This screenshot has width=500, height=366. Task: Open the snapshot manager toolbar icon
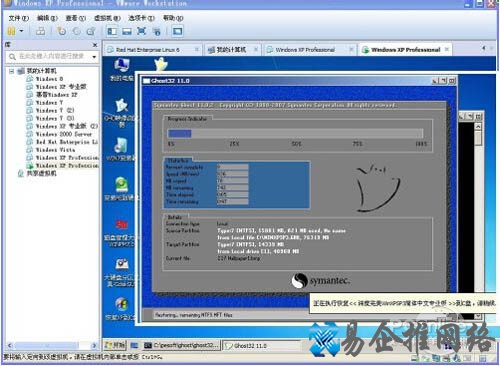(91, 31)
